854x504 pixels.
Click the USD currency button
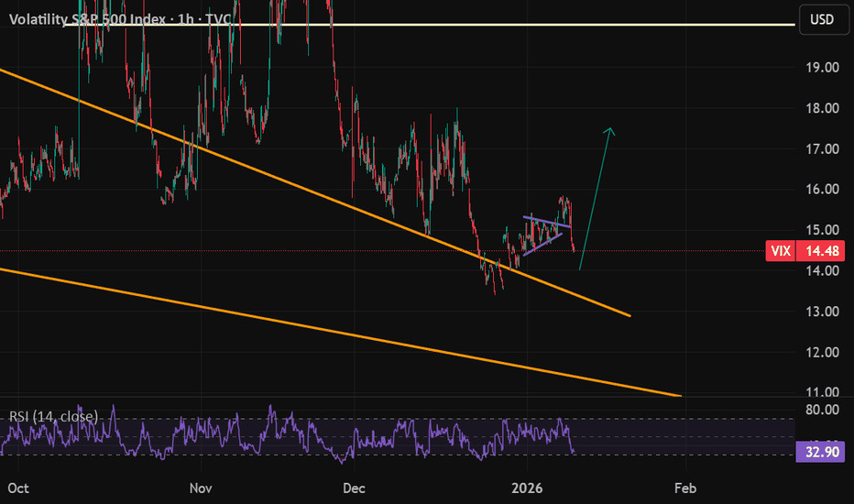tap(824, 17)
